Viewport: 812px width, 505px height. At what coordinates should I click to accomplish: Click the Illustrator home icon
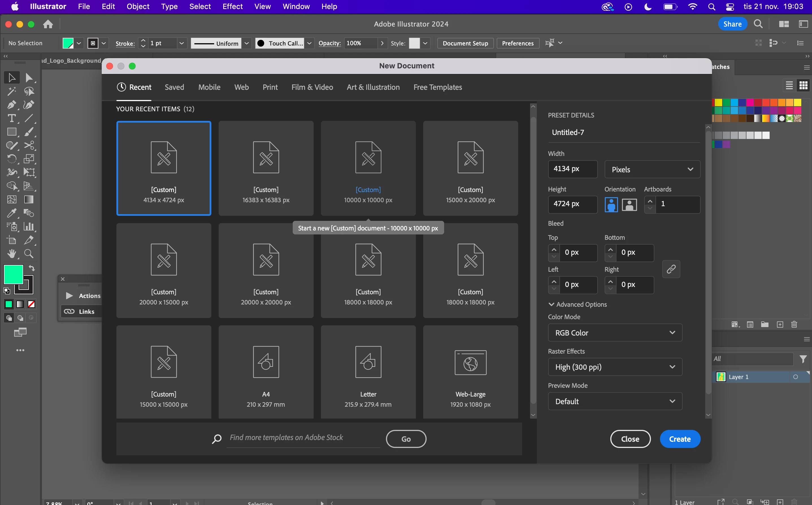(48, 24)
